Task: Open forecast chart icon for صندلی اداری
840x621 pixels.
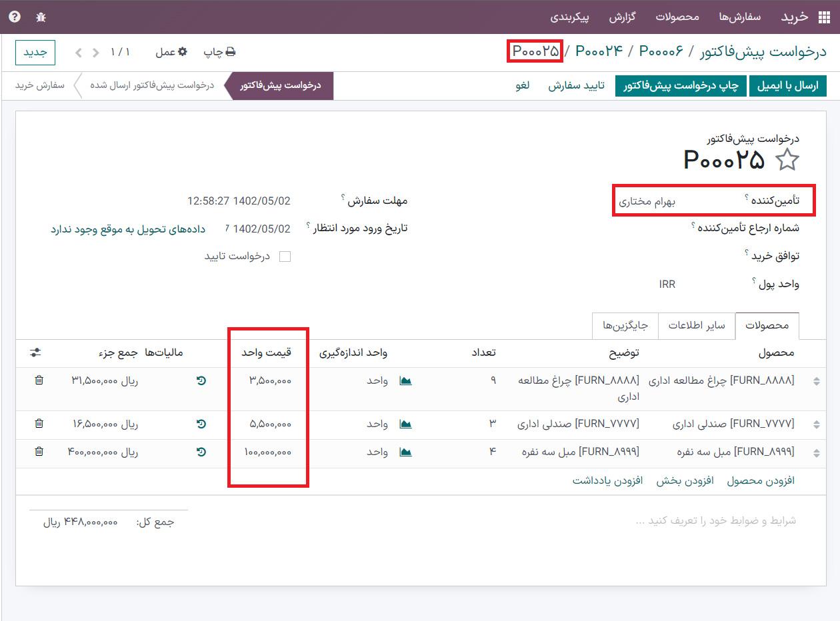Action: click(405, 424)
